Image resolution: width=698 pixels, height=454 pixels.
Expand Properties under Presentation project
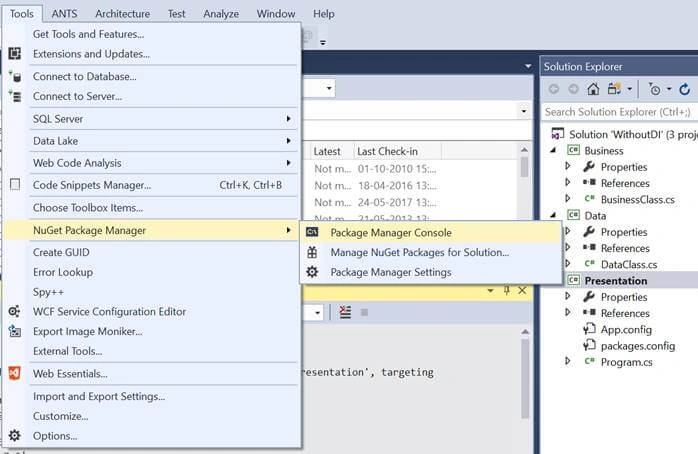[568, 296]
